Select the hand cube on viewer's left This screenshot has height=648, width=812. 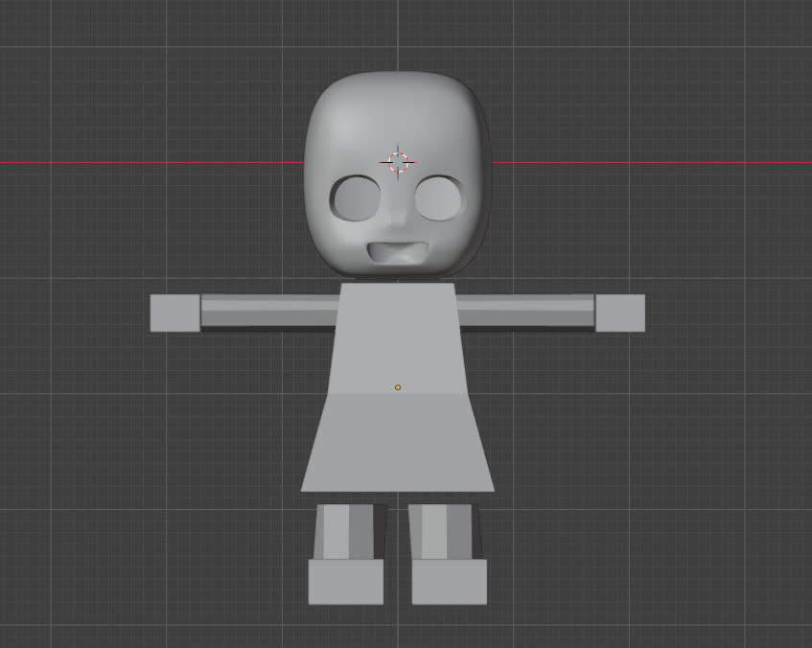175,312
